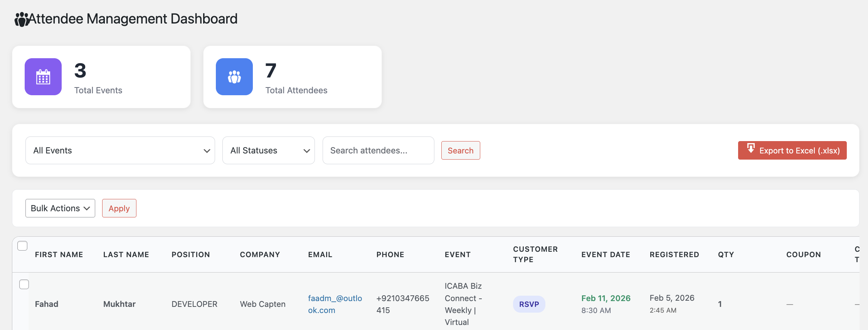Click Export to Excel (.xlsx) button
868x330 pixels.
792,150
